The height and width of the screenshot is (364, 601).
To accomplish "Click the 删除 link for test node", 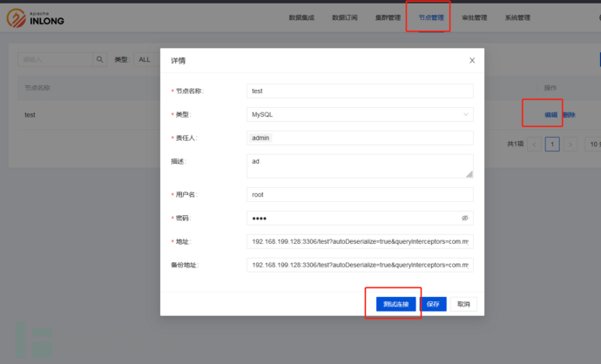I will click(569, 115).
